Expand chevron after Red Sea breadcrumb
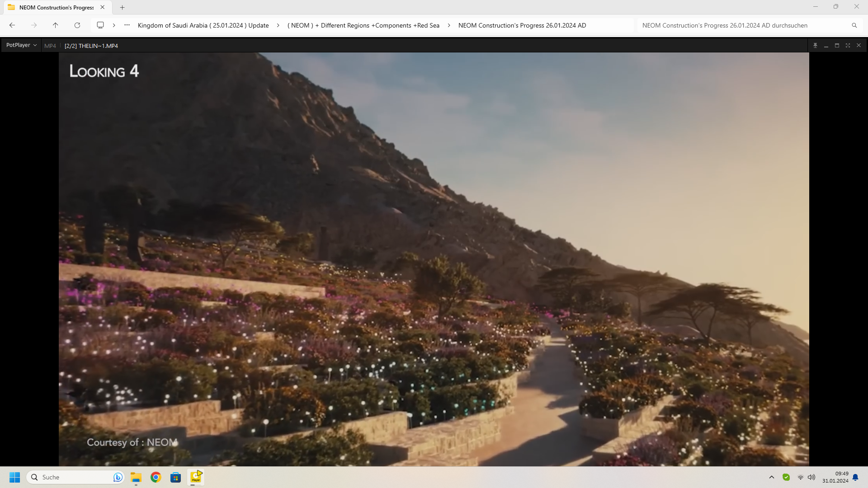 449,25
